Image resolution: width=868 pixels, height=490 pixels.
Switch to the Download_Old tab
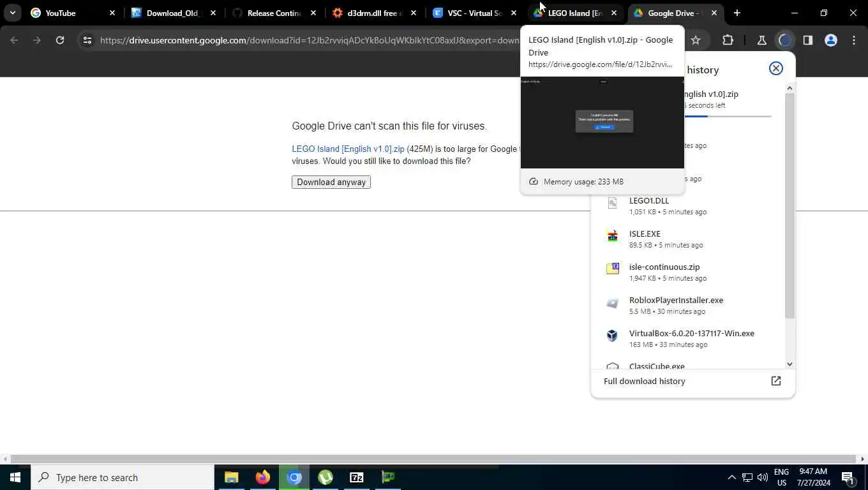(x=174, y=13)
